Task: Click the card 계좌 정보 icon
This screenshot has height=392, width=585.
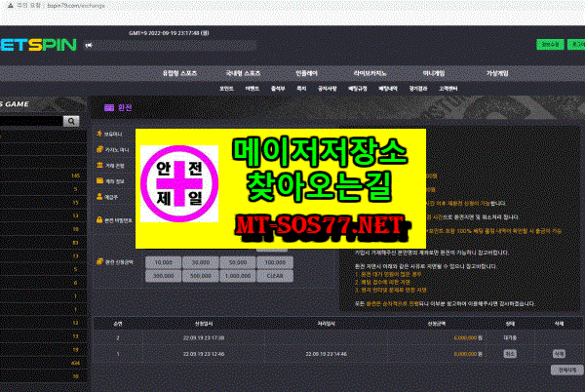Action: pos(99,181)
